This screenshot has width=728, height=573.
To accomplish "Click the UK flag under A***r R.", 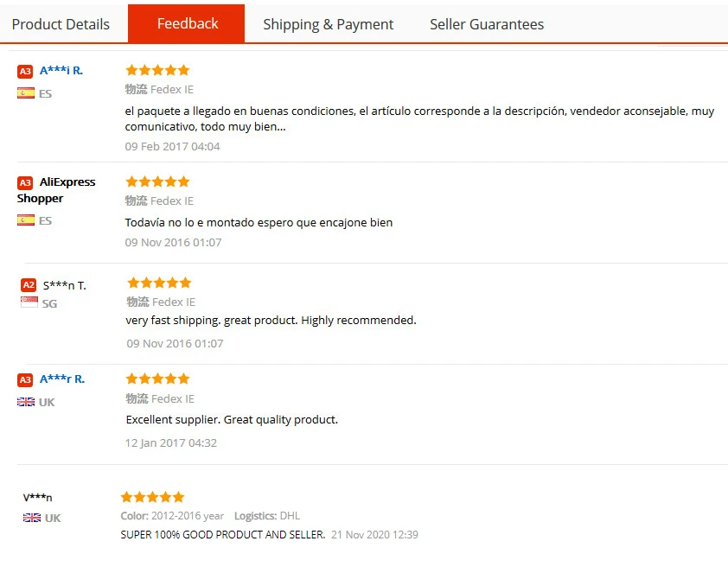I will click(x=26, y=402).
